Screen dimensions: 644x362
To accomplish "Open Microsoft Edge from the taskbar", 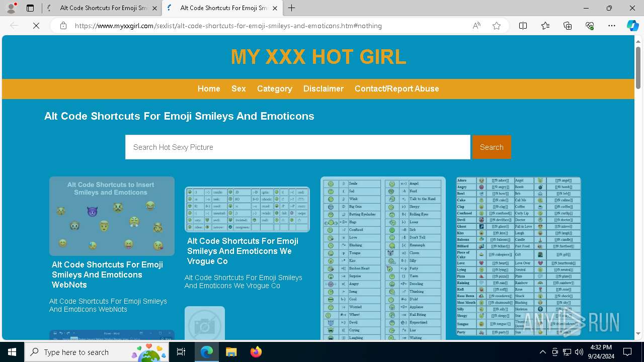I will tap(207, 352).
